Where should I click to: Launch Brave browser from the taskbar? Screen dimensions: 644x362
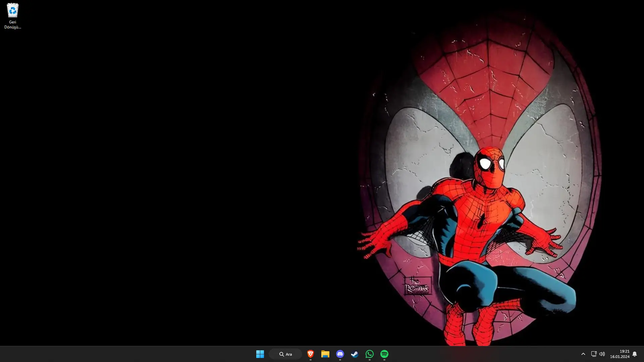pos(311,354)
